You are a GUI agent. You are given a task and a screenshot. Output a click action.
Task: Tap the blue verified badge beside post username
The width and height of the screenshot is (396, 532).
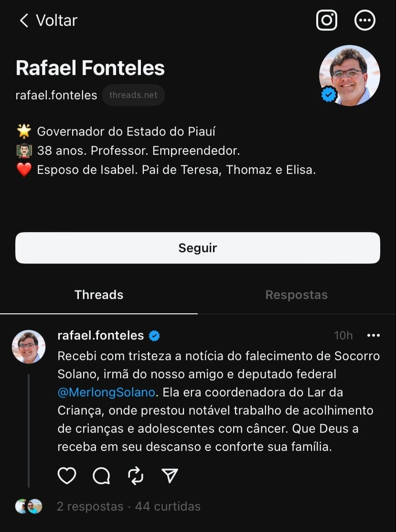[154, 336]
